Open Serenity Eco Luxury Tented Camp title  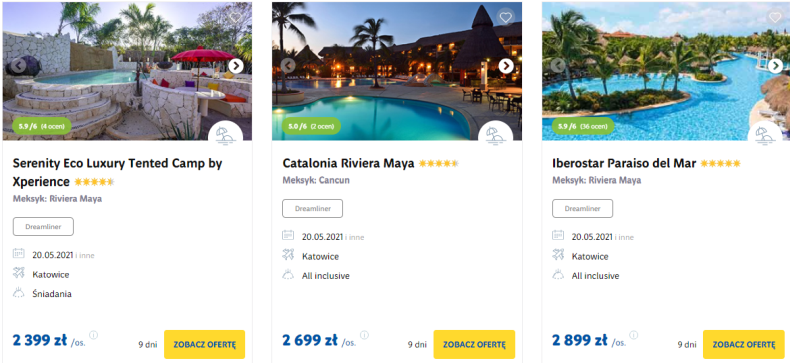tap(117, 172)
